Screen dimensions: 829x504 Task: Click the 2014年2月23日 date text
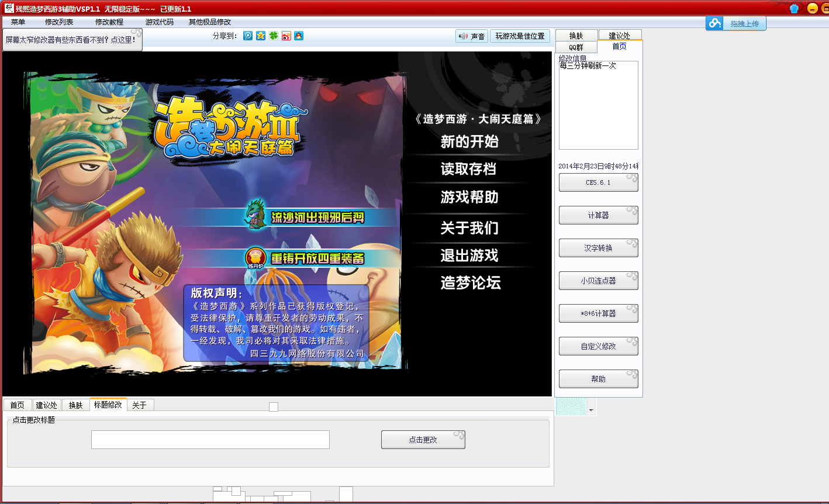pyautogui.click(x=599, y=166)
